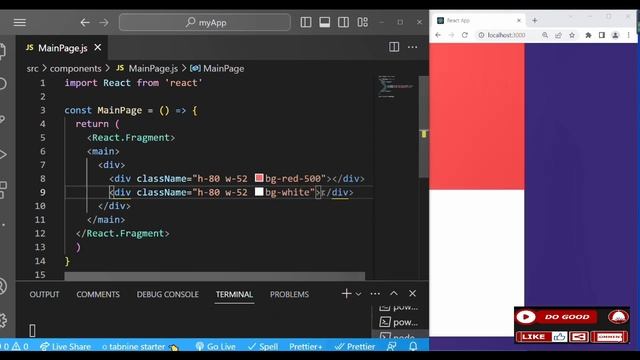Click the browser forward arrow
The width and height of the screenshot is (640, 360).
451,35
